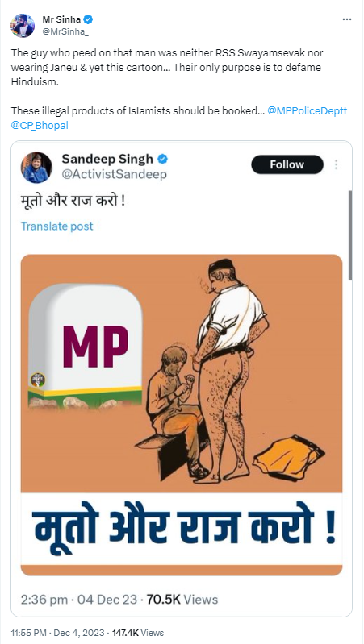
Task: Open Mr Sinha's profile avatar
Action: pyautogui.click(x=23, y=25)
